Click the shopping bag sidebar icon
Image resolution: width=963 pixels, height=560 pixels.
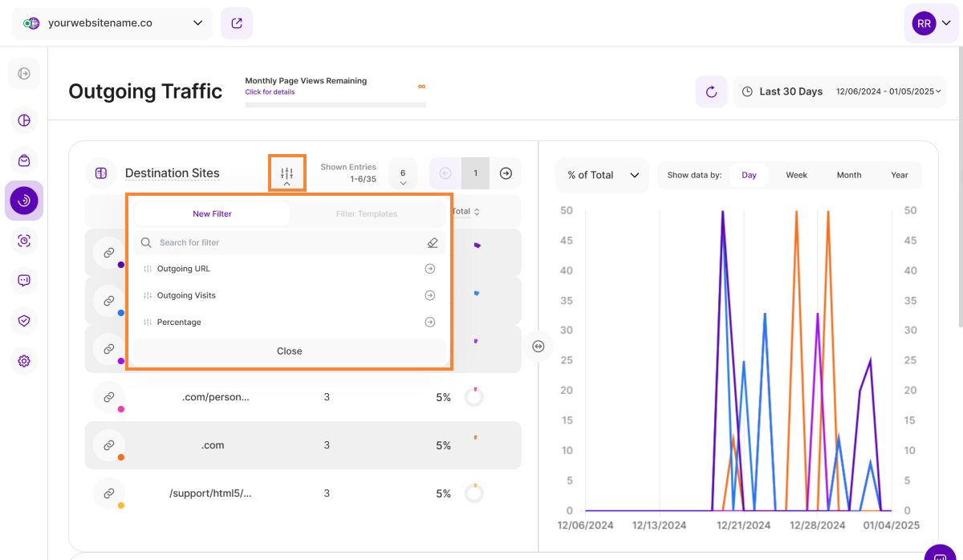pyautogui.click(x=24, y=160)
